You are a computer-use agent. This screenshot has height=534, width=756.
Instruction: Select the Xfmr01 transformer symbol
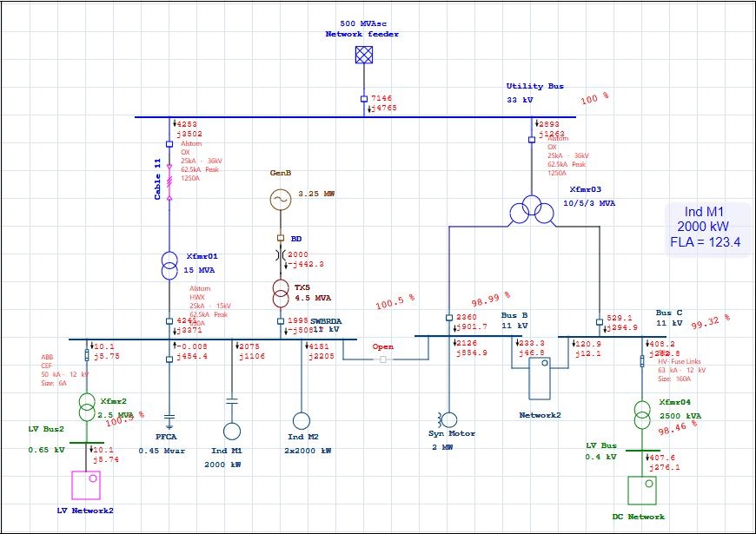pos(169,266)
